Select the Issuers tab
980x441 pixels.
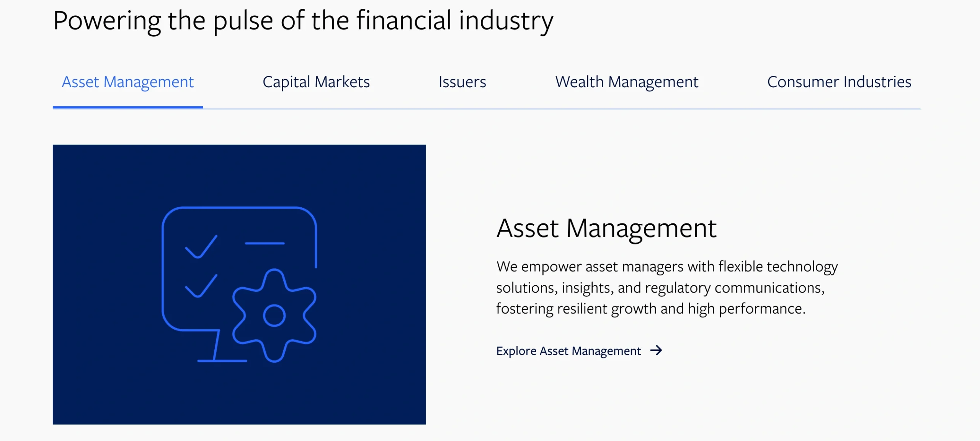[x=462, y=82]
